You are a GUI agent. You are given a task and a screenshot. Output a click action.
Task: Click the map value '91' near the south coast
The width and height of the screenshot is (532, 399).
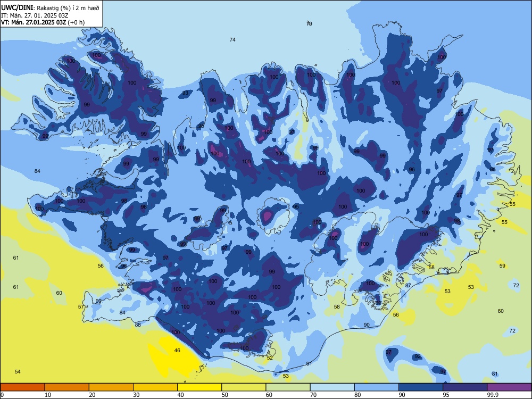pos(309,364)
